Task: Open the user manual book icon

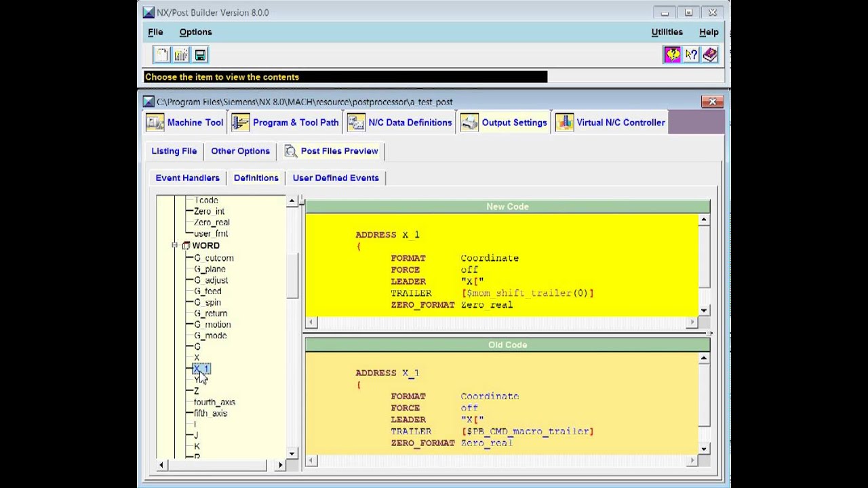Action: (x=710, y=55)
